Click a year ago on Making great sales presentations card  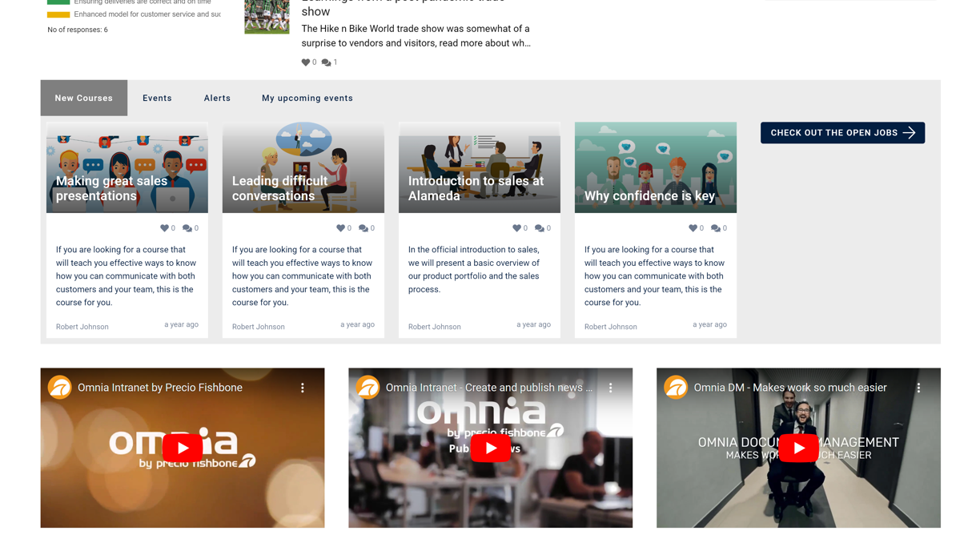click(x=181, y=324)
